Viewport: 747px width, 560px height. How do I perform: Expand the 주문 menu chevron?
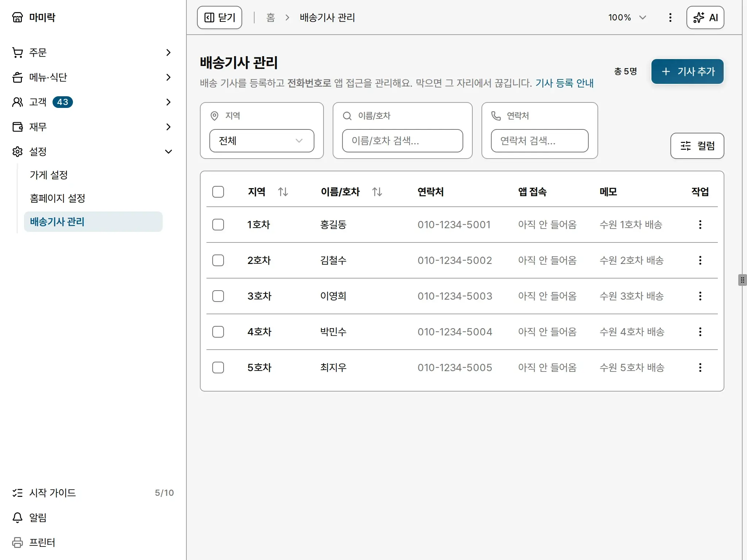pos(168,52)
